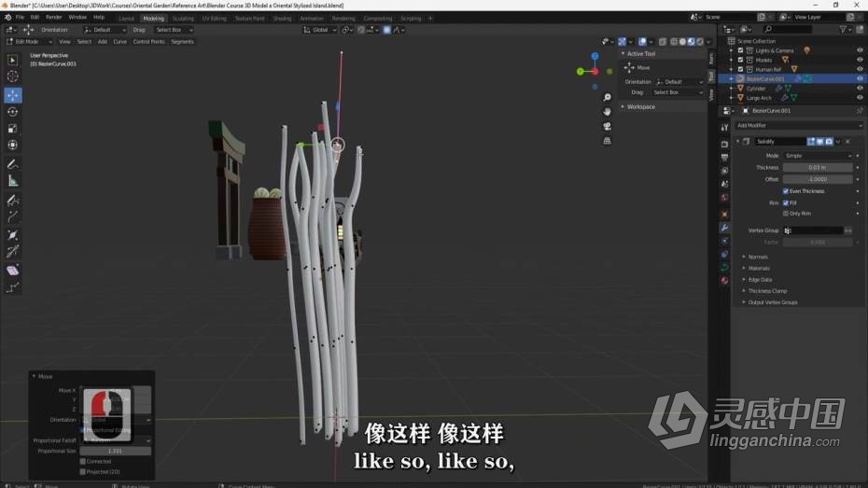
Task: Expand the Normals subpanel
Action: coord(757,257)
